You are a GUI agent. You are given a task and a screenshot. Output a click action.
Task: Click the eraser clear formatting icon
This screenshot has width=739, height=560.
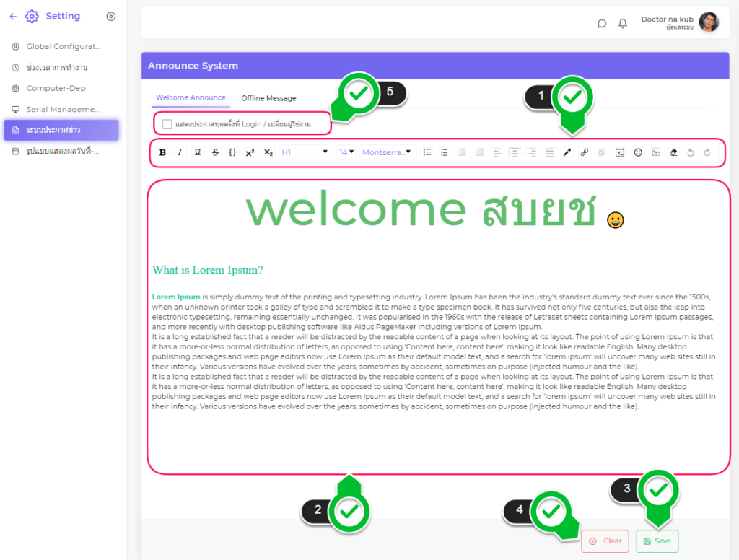673,152
